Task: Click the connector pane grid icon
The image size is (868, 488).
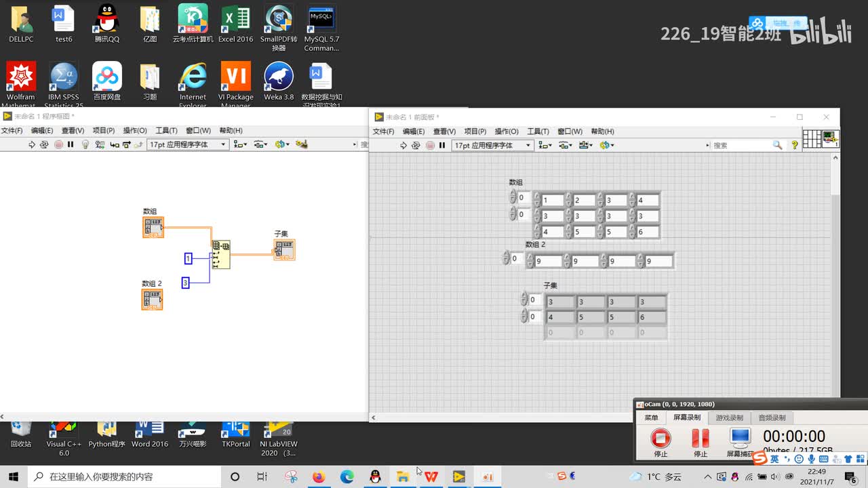Action: tap(812, 139)
